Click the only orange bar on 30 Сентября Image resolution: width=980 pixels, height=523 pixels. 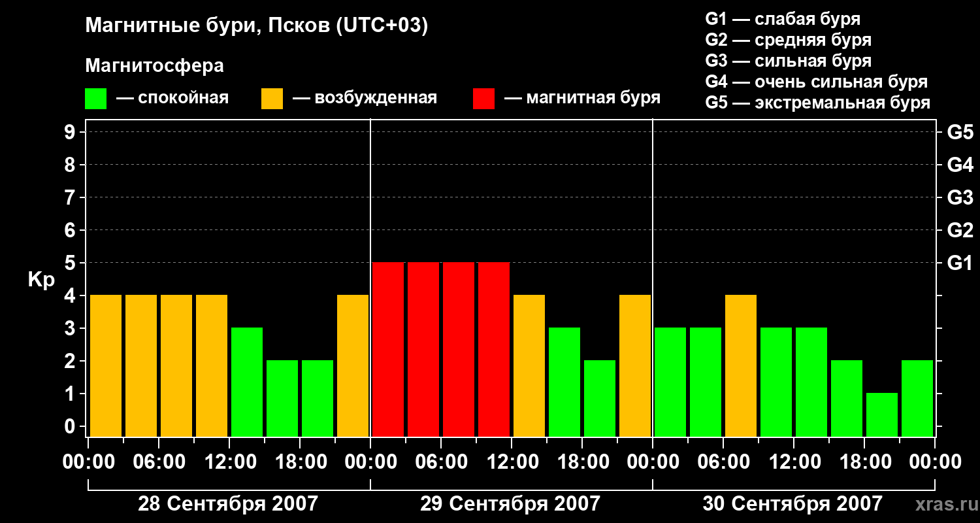pyautogui.click(x=741, y=365)
